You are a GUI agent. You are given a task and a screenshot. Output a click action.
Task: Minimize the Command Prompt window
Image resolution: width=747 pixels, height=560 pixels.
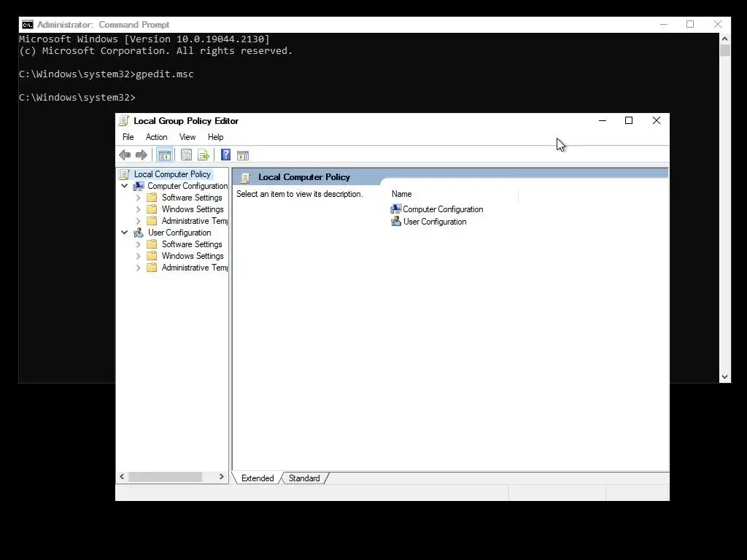pos(664,25)
